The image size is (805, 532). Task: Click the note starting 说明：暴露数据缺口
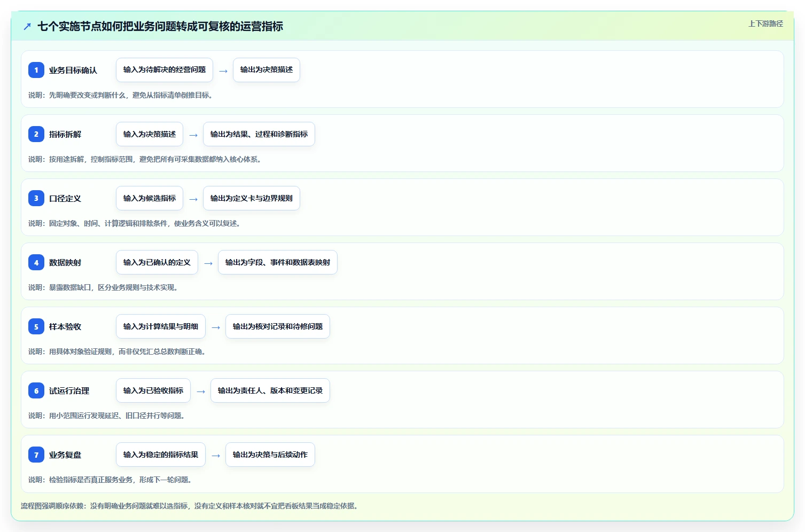pos(104,287)
